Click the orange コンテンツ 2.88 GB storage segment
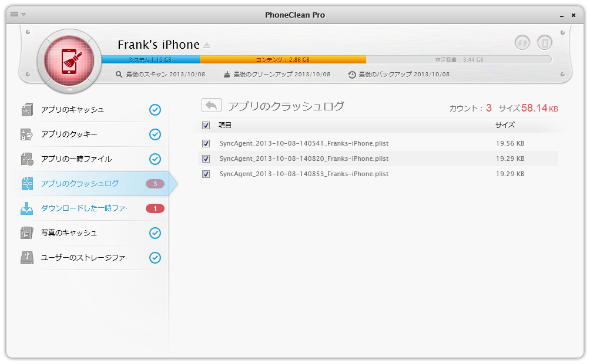 click(283, 59)
